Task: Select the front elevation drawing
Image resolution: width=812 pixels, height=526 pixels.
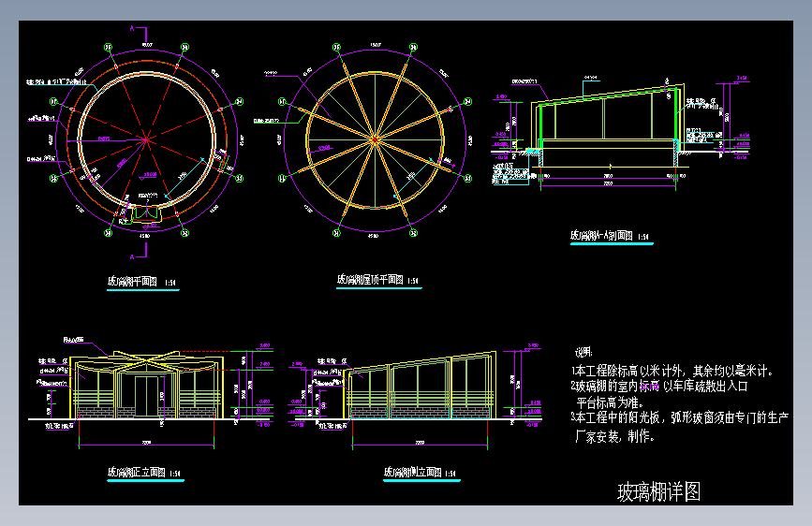Action: click(x=151, y=392)
